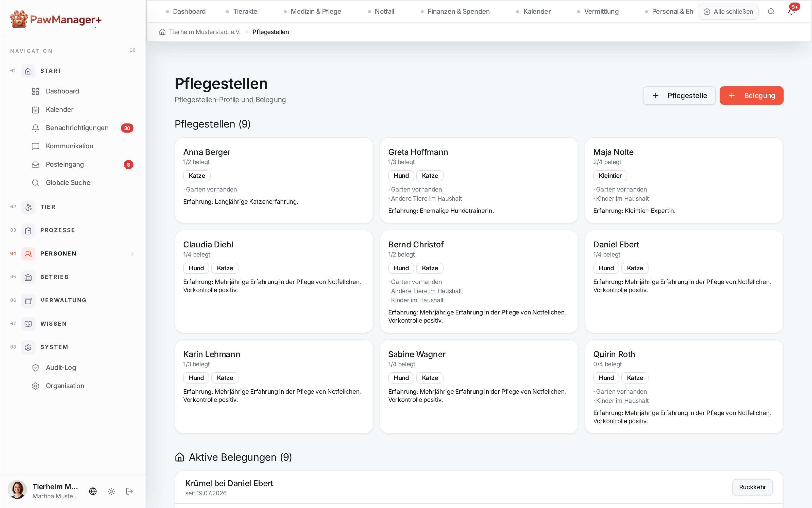Expand the WISSEN navigation section

click(73, 324)
